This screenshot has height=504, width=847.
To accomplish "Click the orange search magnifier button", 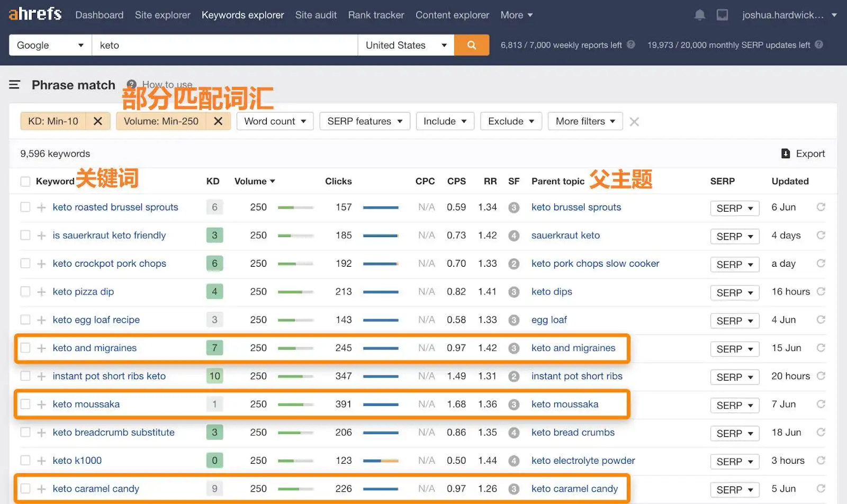I will [x=471, y=44].
